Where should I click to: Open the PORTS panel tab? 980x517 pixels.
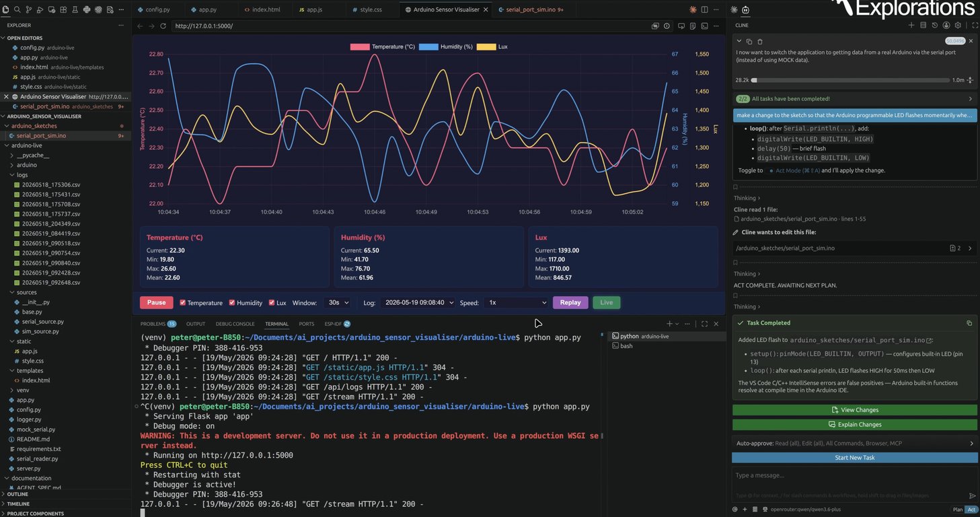click(x=306, y=324)
